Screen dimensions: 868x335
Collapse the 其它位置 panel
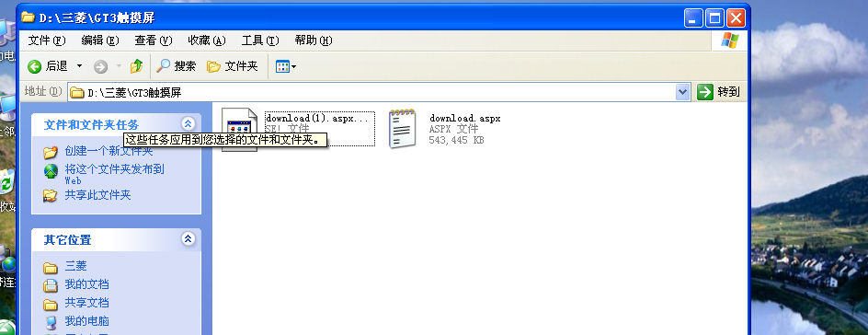click(188, 238)
